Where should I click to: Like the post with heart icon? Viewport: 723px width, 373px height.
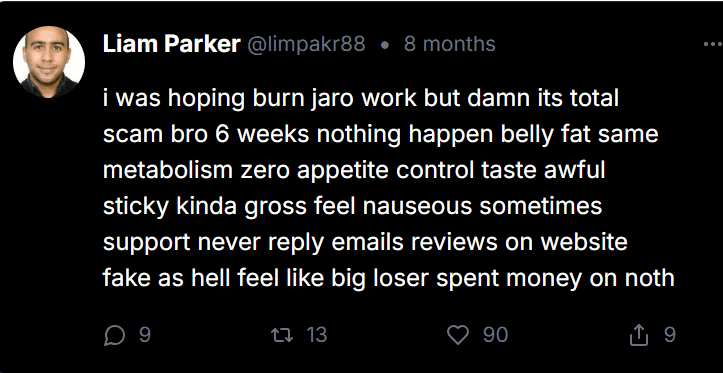click(458, 335)
